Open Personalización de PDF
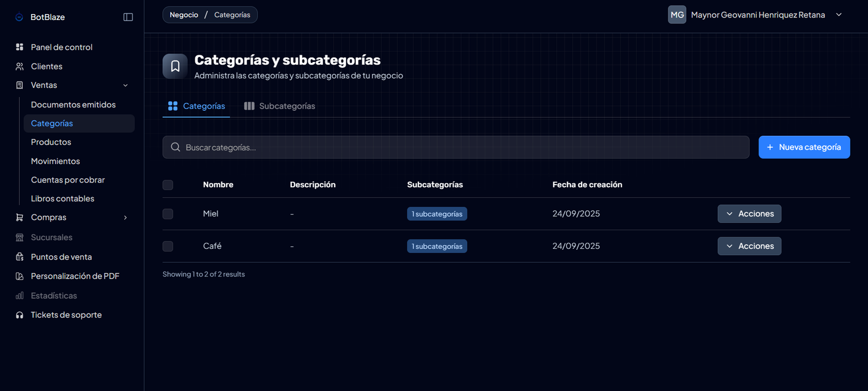 tap(75, 276)
